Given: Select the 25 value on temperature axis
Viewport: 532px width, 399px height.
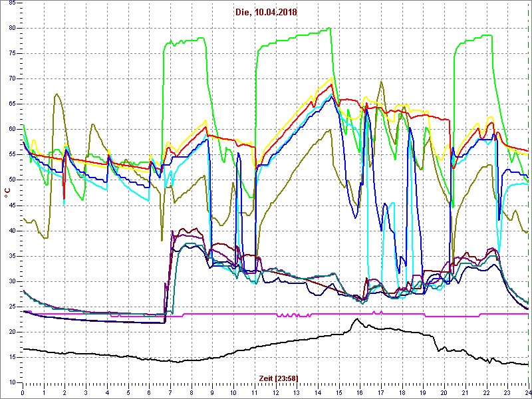Looking at the screenshot, I should click(x=11, y=307).
